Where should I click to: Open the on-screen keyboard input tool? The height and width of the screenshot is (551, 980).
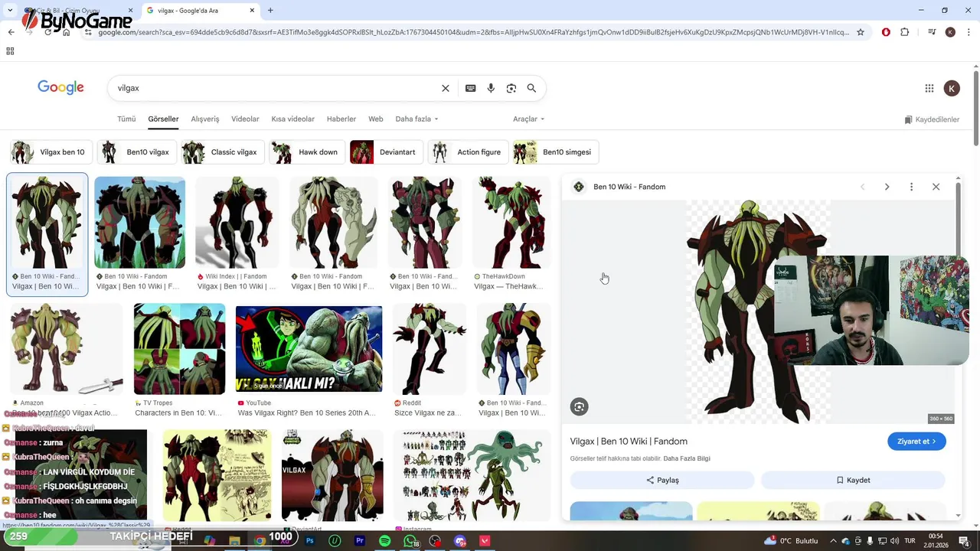[470, 88]
